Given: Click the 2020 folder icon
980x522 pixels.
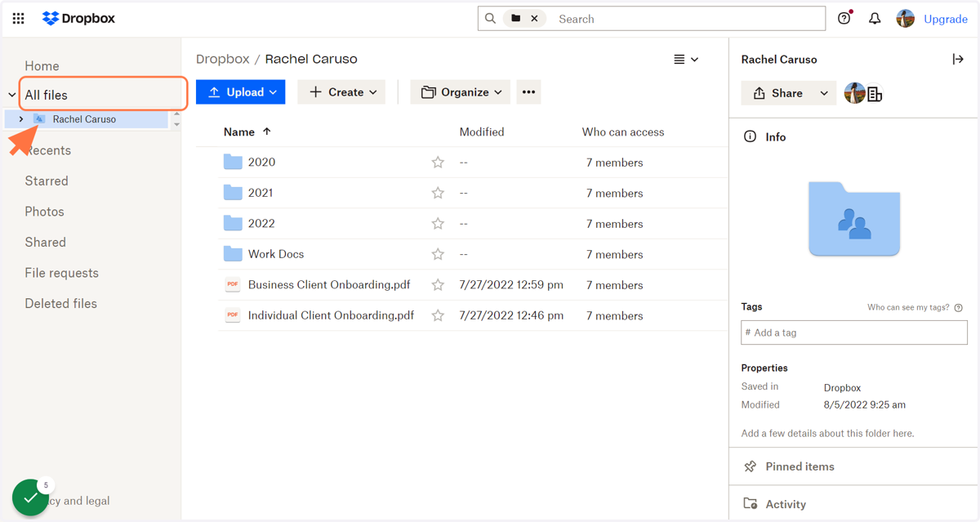Looking at the screenshot, I should pos(233,162).
